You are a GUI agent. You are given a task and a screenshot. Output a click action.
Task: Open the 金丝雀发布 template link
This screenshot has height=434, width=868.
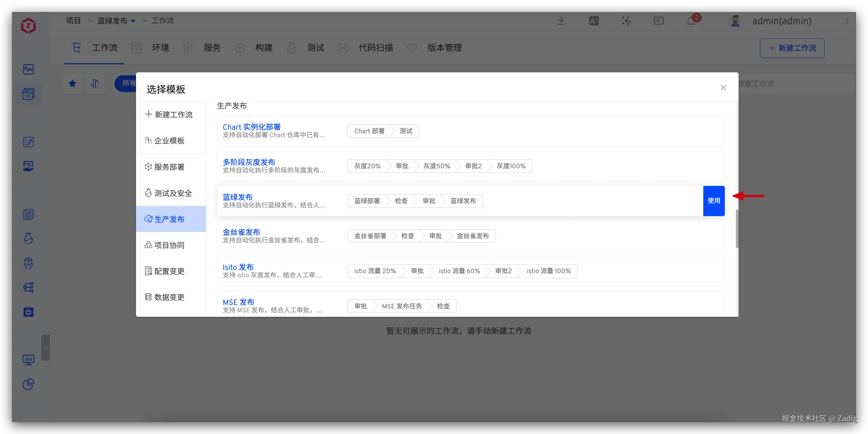(x=241, y=232)
